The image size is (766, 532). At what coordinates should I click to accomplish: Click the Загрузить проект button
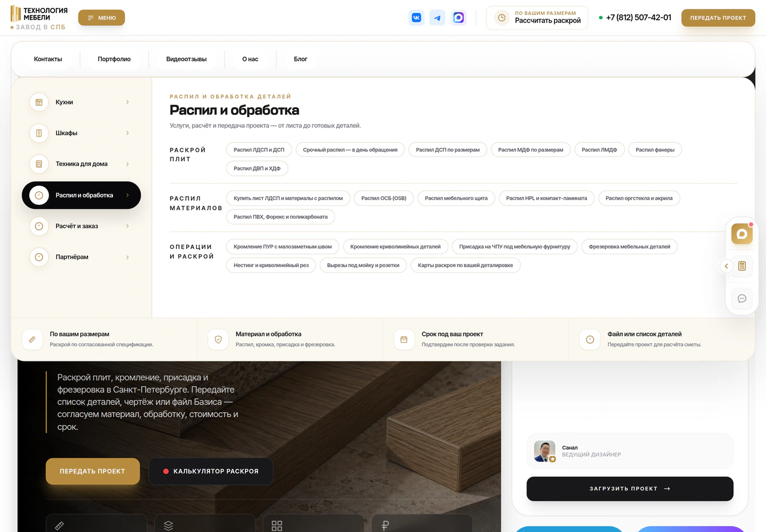630,489
